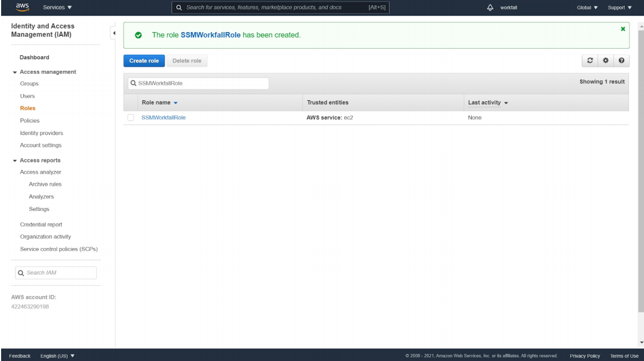The image size is (644, 361).
Task: Open the help question mark icon
Action: [x=621, y=61]
